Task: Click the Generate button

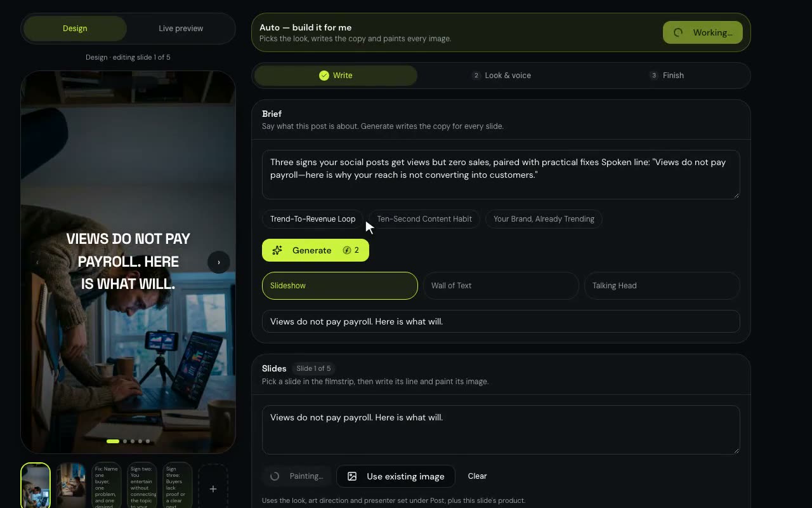Action: pyautogui.click(x=315, y=250)
